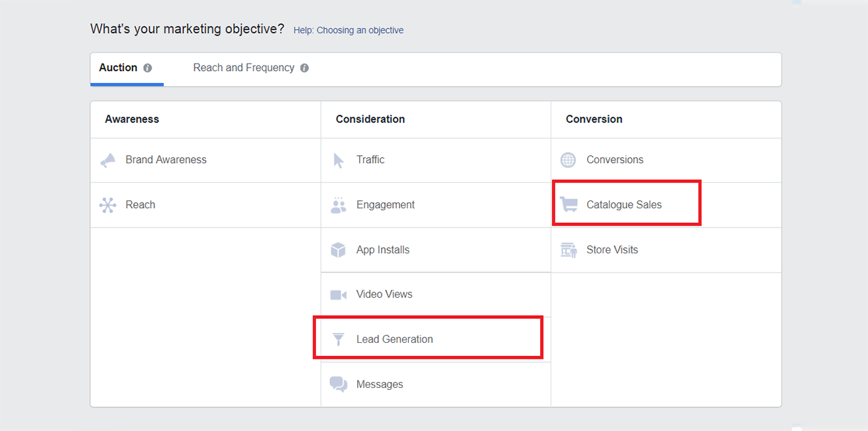Select the Store Visits storefront icon

point(569,250)
